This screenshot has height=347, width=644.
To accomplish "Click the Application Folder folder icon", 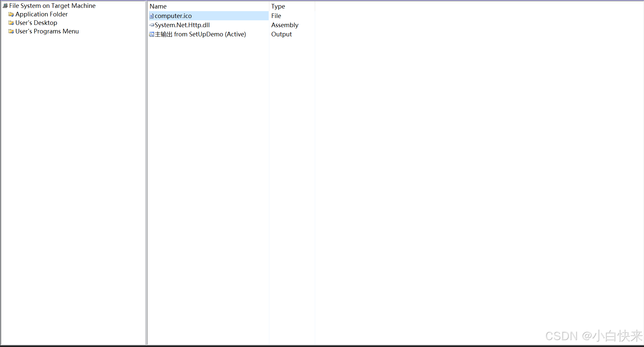I will pyautogui.click(x=11, y=14).
